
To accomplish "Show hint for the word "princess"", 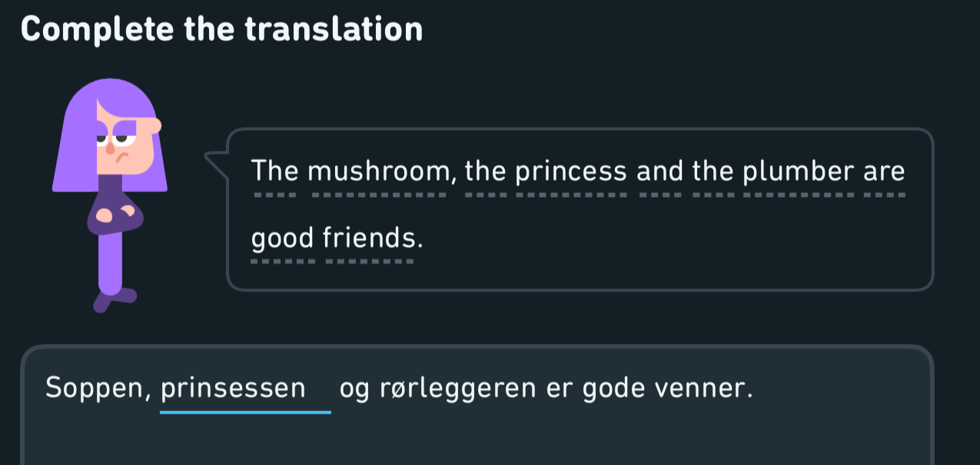I will [x=571, y=171].
